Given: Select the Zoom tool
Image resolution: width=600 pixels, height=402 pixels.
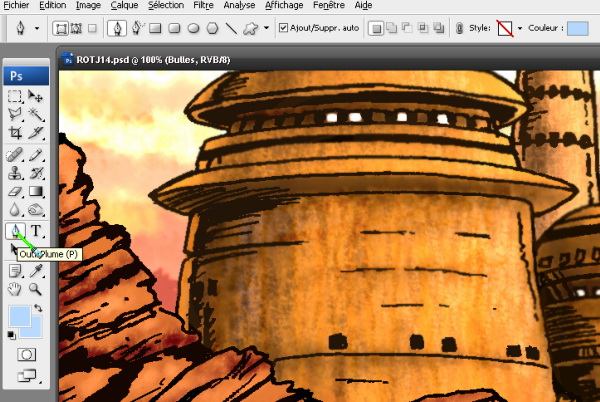Looking at the screenshot, I should click(x=36, y=289).
